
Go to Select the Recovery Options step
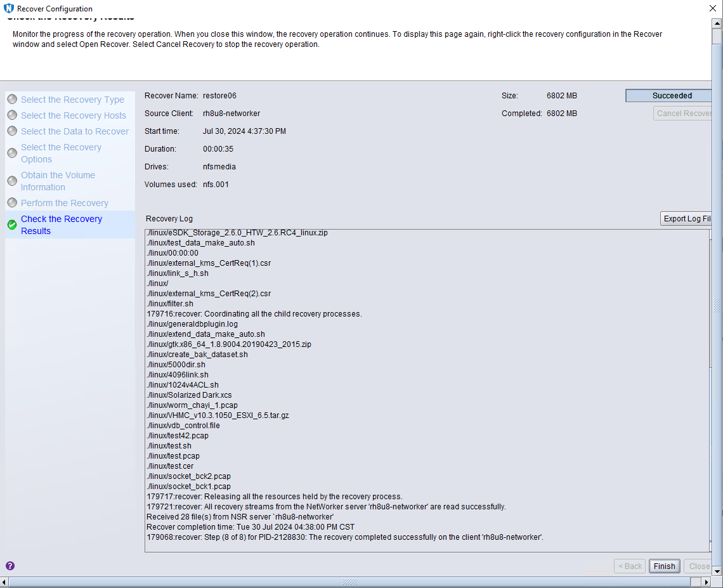61,153
